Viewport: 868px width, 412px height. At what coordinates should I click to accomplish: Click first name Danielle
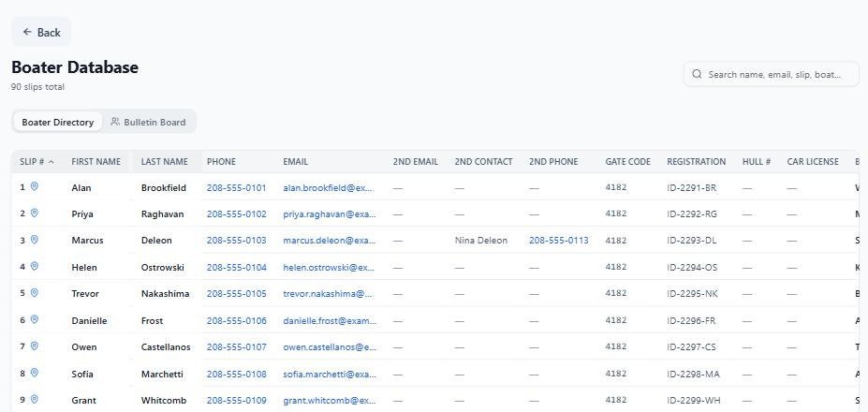pos(89,320)
